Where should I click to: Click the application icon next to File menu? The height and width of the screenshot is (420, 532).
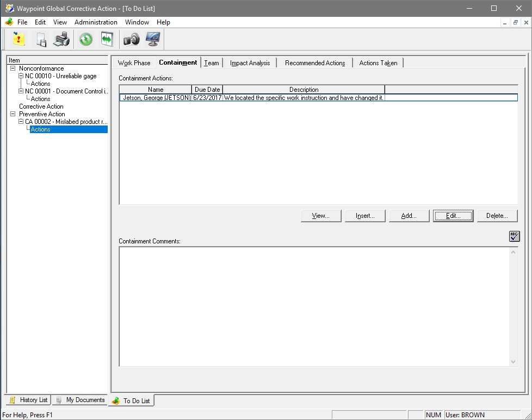click(9, 22)
